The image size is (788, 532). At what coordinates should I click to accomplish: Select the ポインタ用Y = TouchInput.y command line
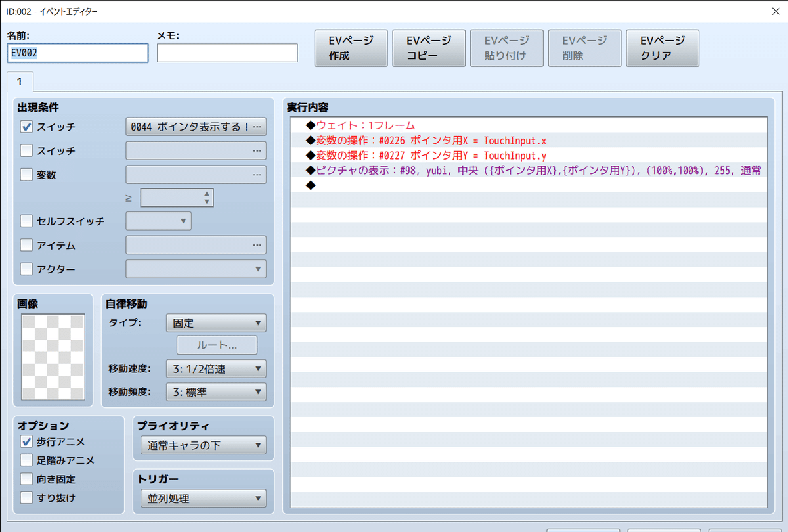(529, 155)
